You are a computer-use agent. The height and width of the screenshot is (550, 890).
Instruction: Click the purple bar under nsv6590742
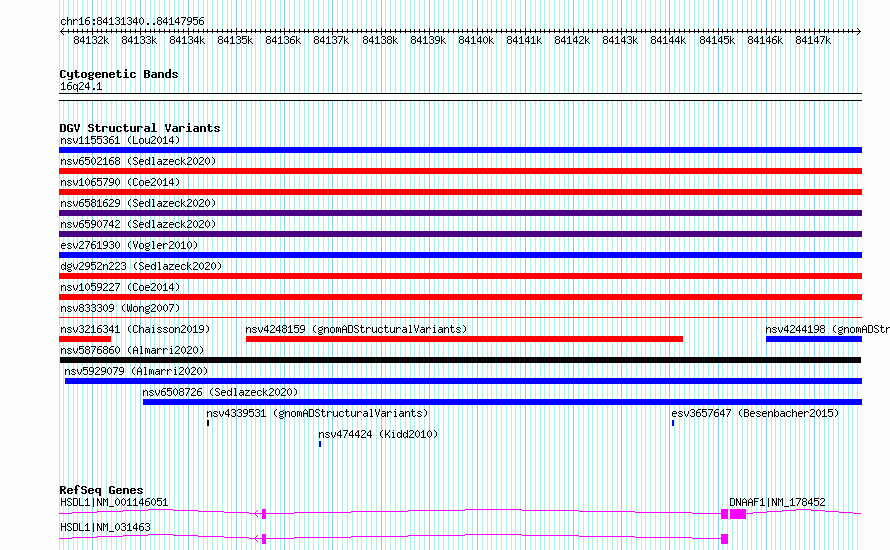[460, 234]
